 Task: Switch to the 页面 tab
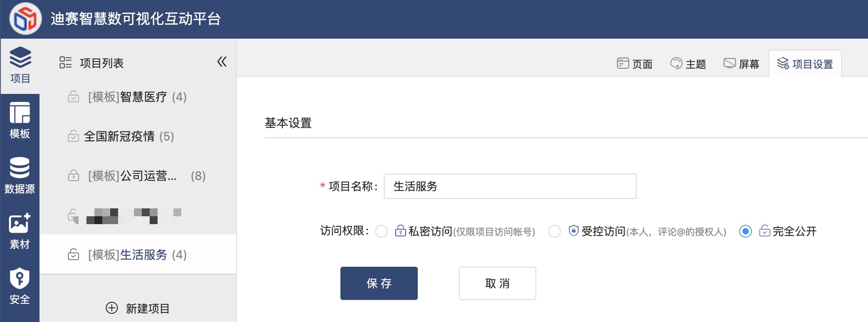click(x=635, y=64)
